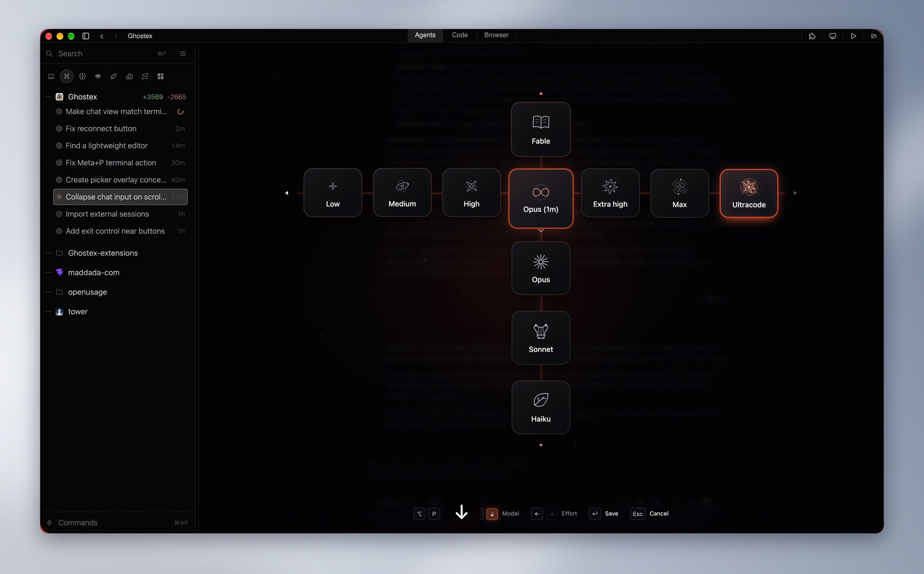Select the rocket icon in sidebar toolbar
This screenshot has width=924, height=574.
tap(114, 76)
